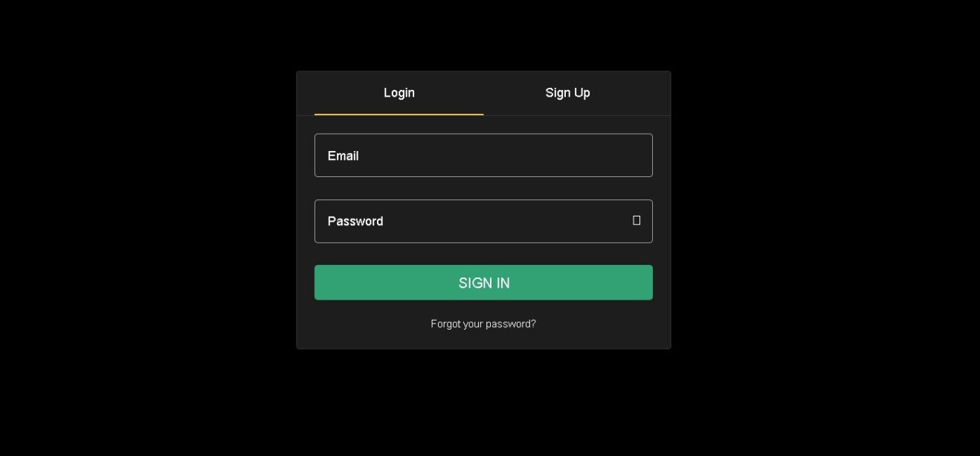Viewport: 980px width, 456px height.
Task: Activate the Login tab header
Action: tap(399, 93)
